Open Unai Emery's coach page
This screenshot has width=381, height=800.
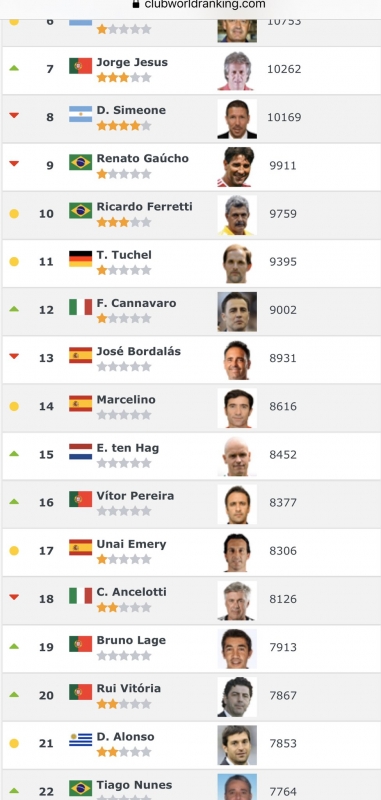[132, 544]
